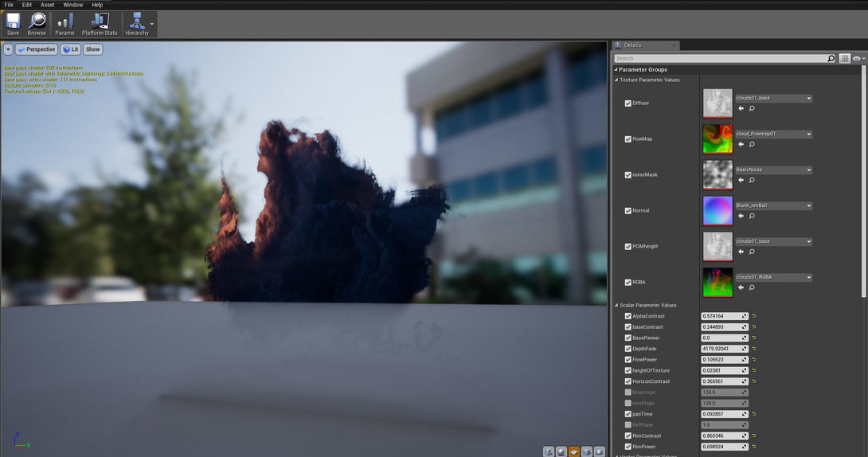Click the RimPower value field
868x457 pixels.
[x=725, y=447]
